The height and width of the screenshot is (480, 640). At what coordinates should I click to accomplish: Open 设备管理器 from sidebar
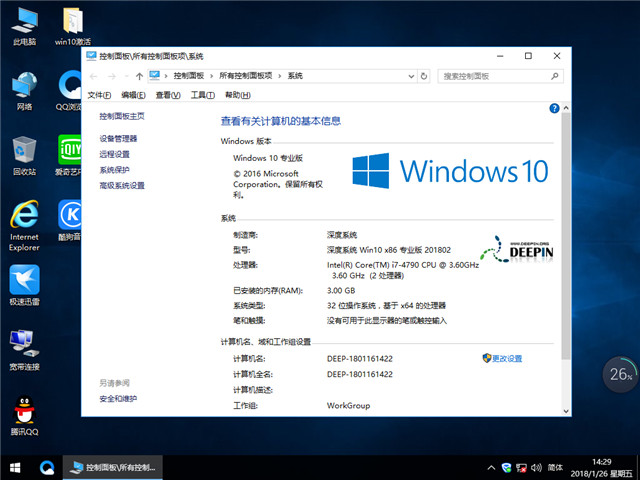coord(118,139)
